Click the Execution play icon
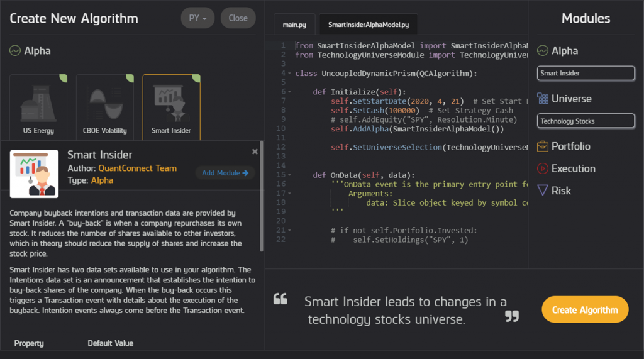This screenshot has height=359, width=644. pos(543,168)
